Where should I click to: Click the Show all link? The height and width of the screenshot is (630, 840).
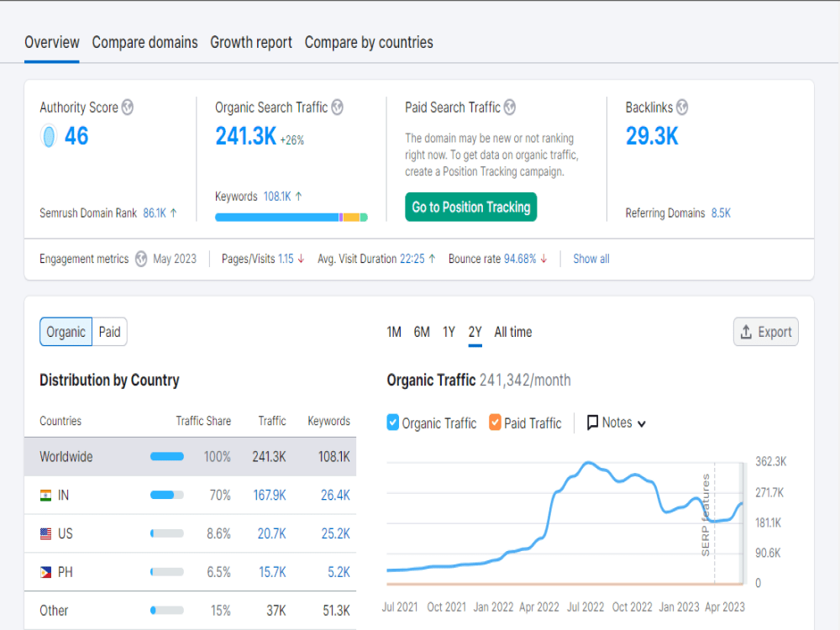[x=591, y=260]
